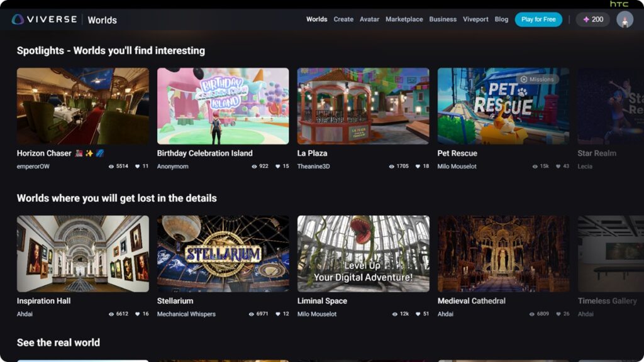This screenshot has width=644, height=362.
Task: Open the La Plaza world thumbnail
Action: pyautogui.click(x=364, y=106)
